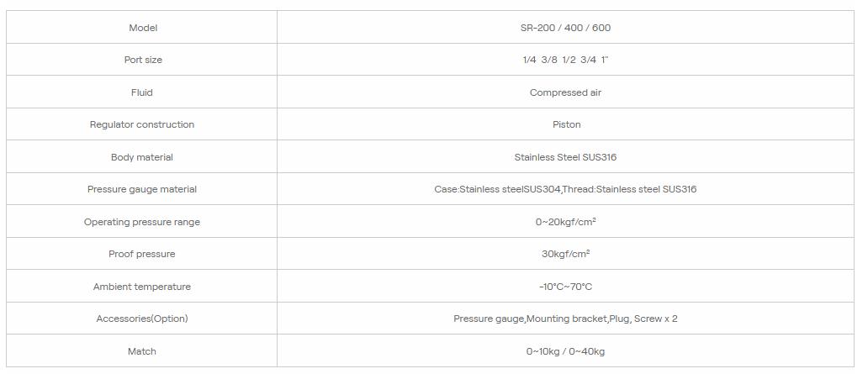Click the Case:Stainless steelSUS304 text

(498, 189)
